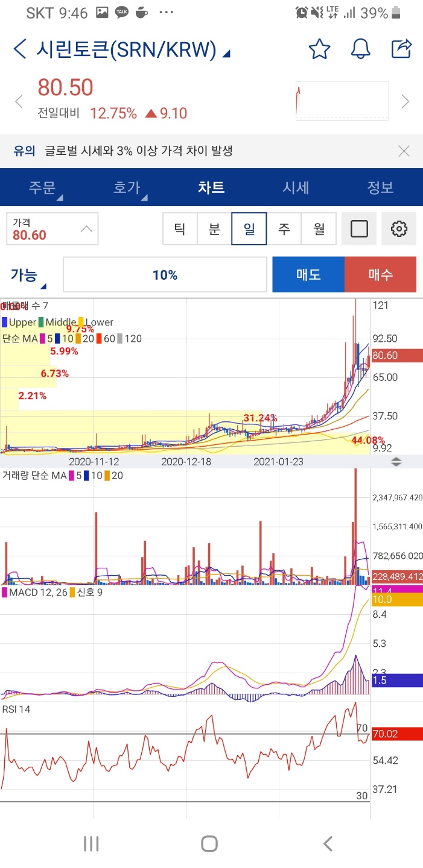Select 틱 chart interval
Image resolution: width=423 pixels, height=868 pixels.
[x=180, y=228]
